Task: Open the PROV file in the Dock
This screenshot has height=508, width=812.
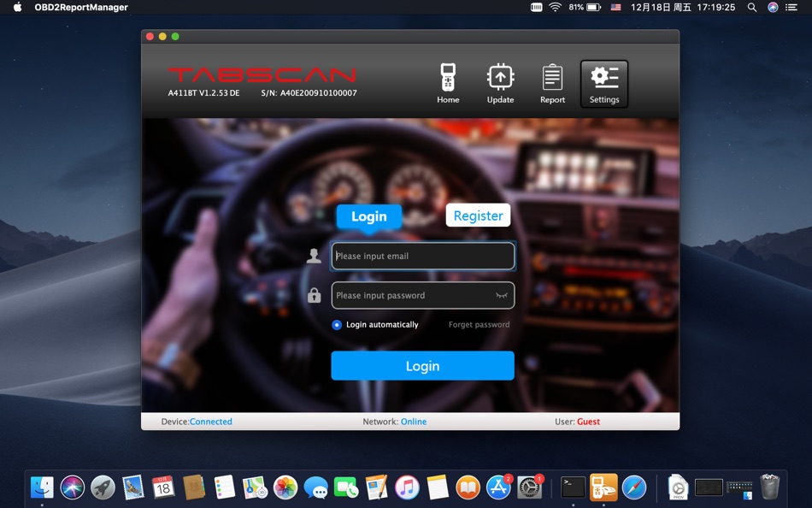Action: pos(678,487)
